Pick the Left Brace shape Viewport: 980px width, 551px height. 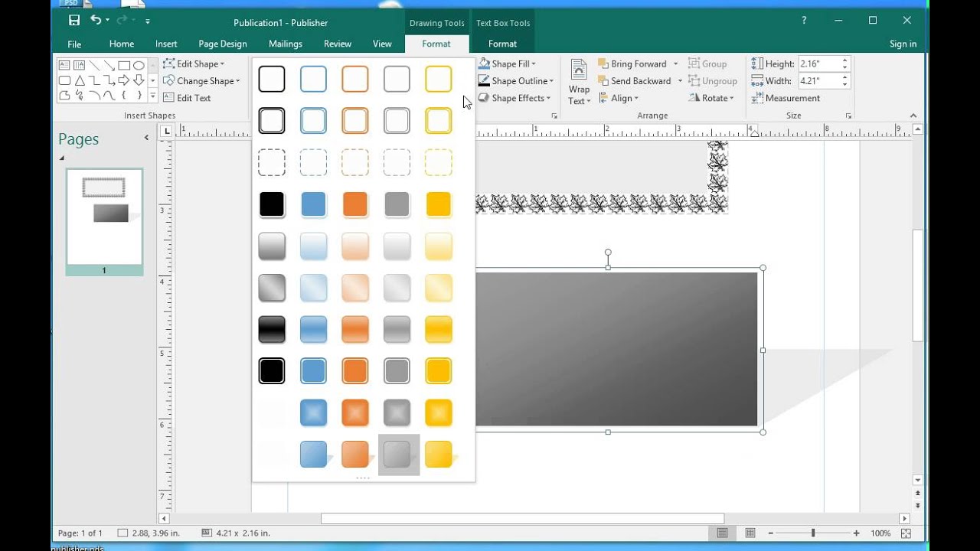tap(124, 96)
